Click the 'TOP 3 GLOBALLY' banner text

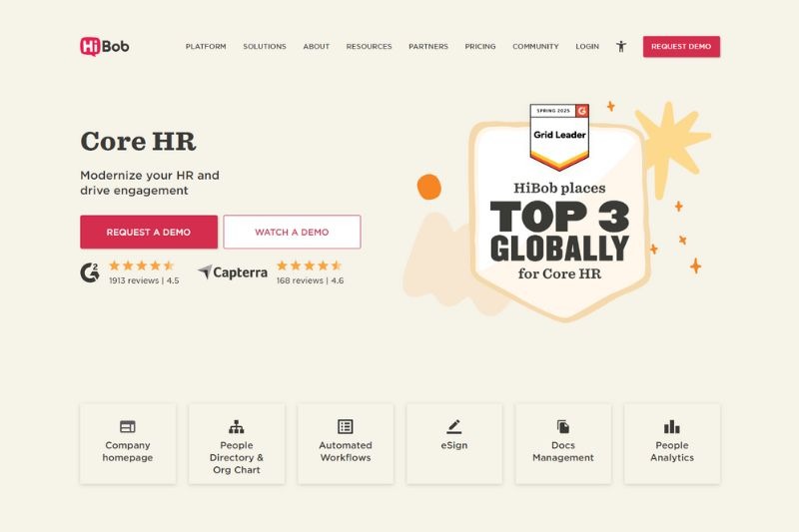coord(559,232)
